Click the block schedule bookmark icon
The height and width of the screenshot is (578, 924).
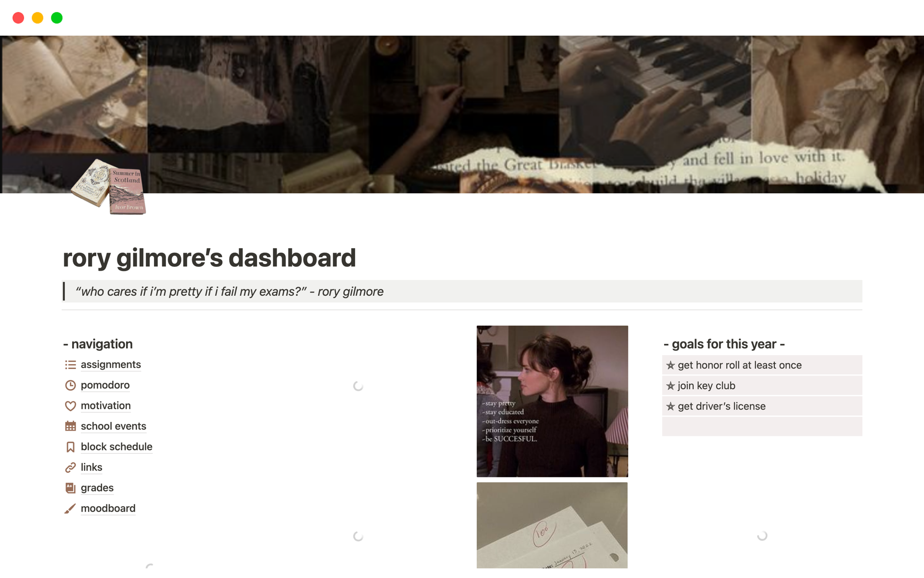[x=70, y=447]
